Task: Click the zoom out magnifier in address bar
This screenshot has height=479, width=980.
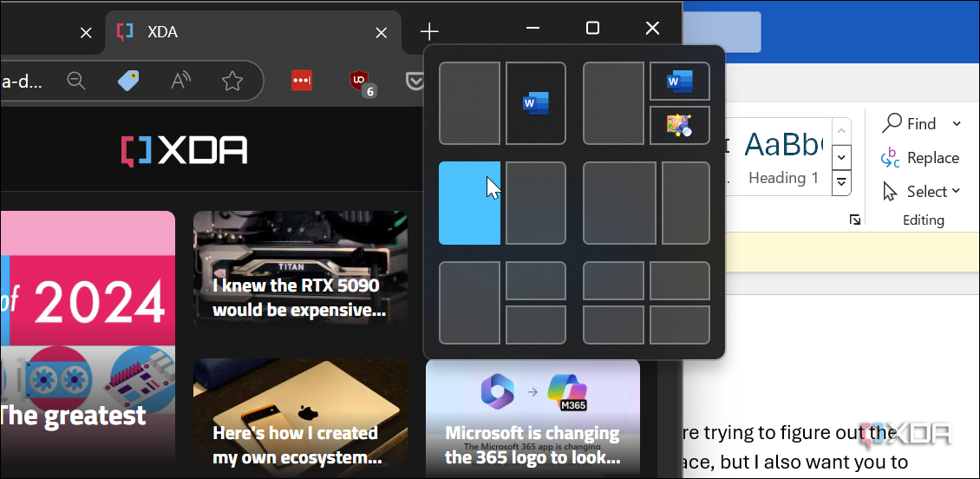Action: click(x=76, y=80)
